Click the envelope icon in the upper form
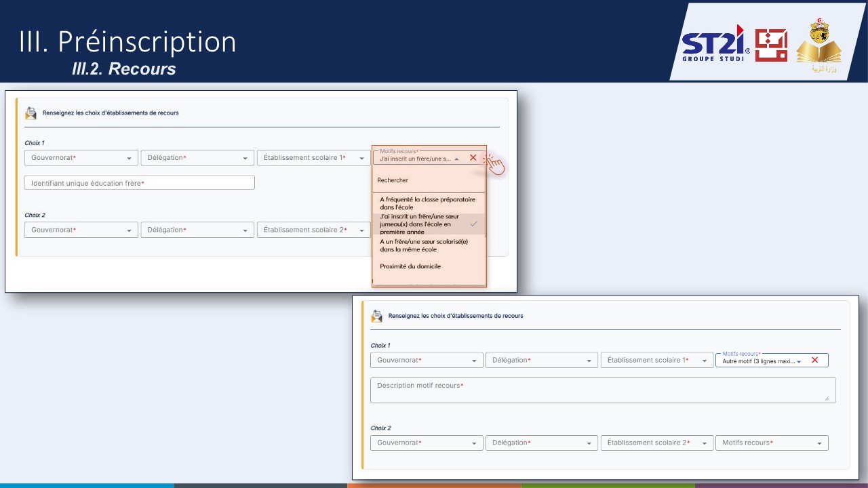Viewport: 868px width, 488px height. coord(31,113)
